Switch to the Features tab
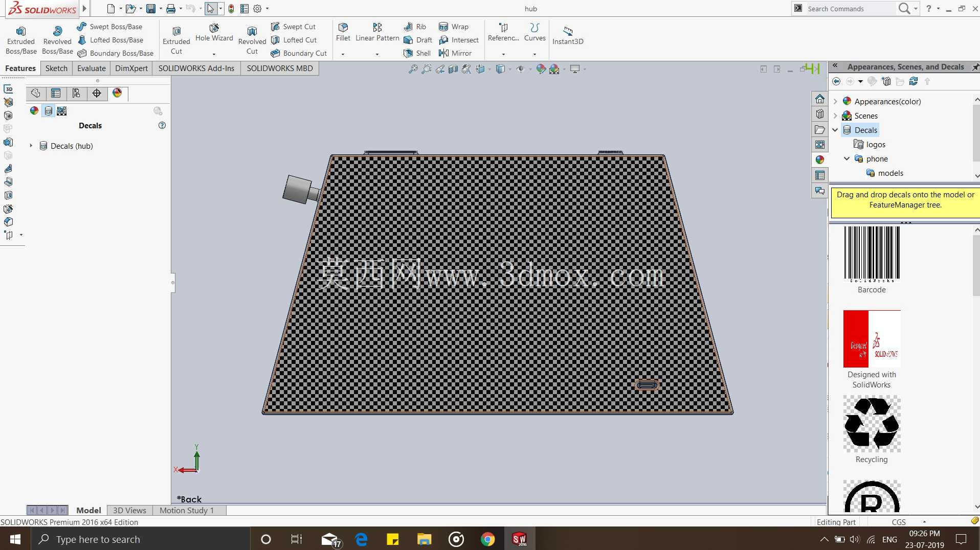 click(20, 68)
